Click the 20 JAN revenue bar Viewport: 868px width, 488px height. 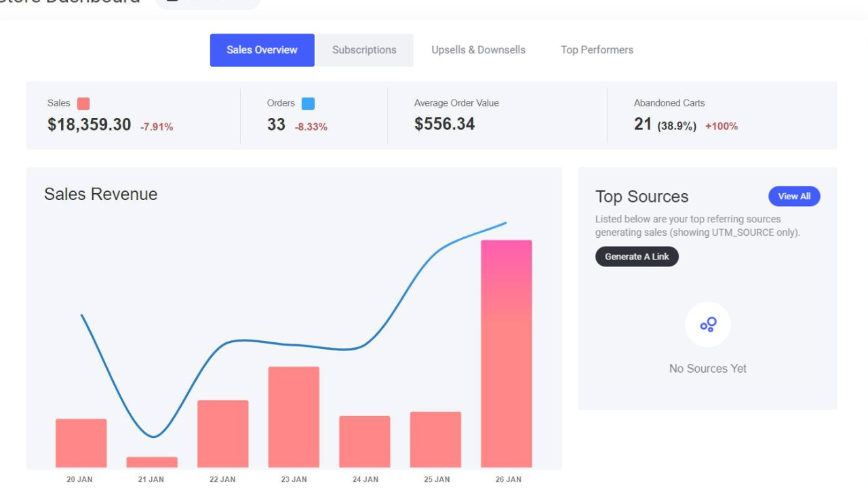[81, 443]
